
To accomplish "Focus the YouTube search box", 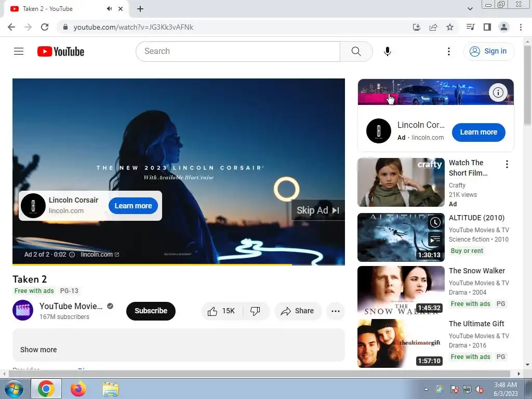I will [x=238, y=51].
